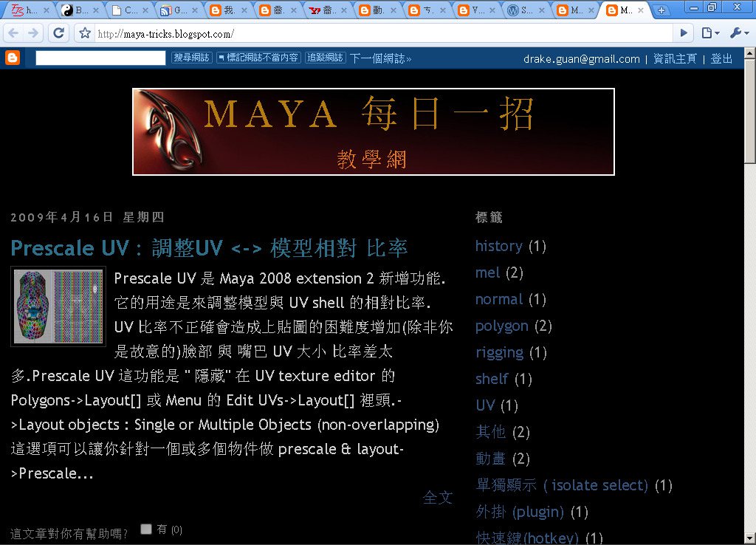This screenshot has width=756, height=545.
Task: Click the post date 2009年4月16日 星期四
Action: coord(87,217)
